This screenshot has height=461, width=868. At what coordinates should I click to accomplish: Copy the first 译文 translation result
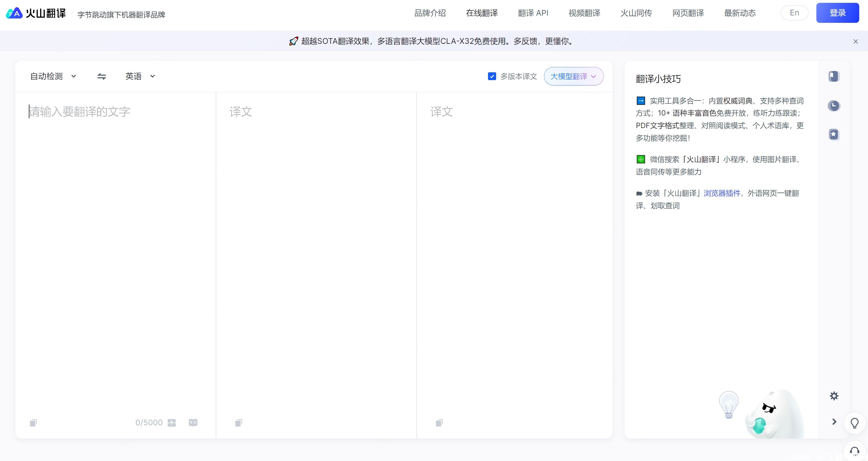[x=239, y=423]
